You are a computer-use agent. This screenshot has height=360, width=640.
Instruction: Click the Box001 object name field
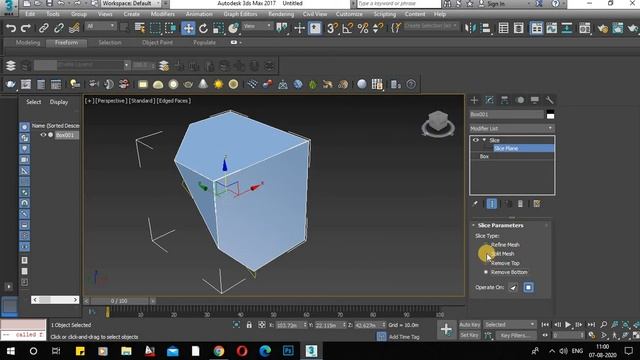pyautogui.click(x=506, y=114)
